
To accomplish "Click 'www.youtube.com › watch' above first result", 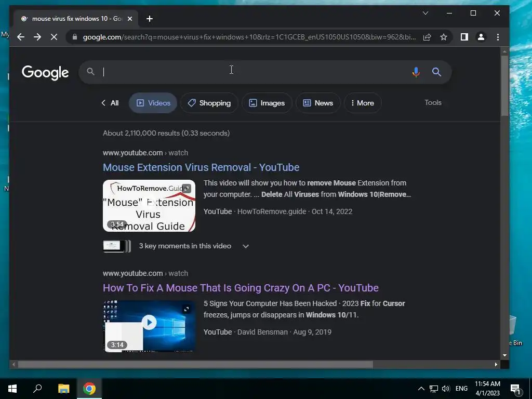I will coord(145,153).
